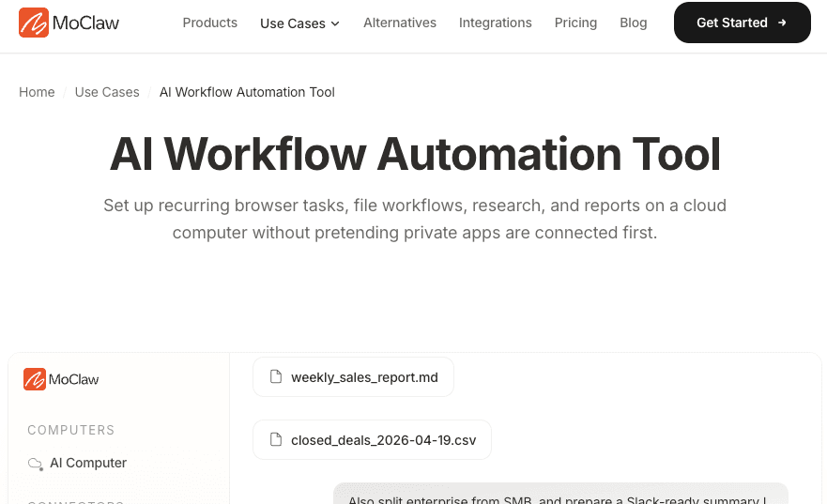Click the file icon of weekly_sales_report.md

click(x=276, y=376)
